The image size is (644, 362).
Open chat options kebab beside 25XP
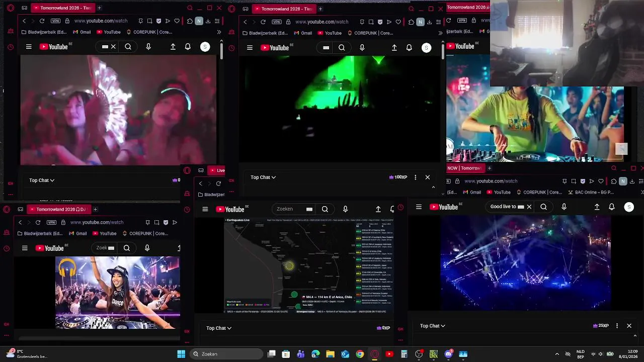click(x=617, y=326)
